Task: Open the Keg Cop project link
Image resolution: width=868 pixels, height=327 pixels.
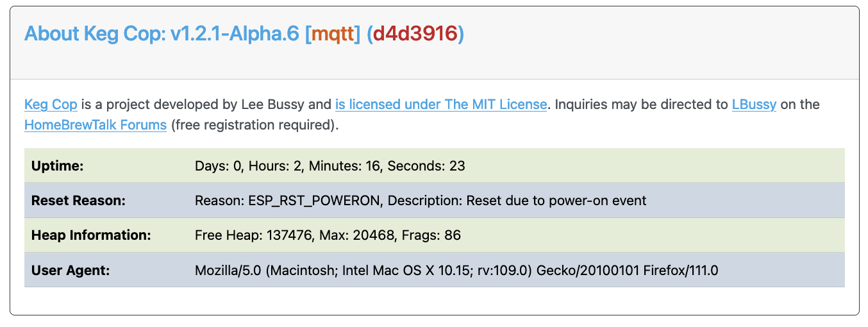Action: (51, 105)
